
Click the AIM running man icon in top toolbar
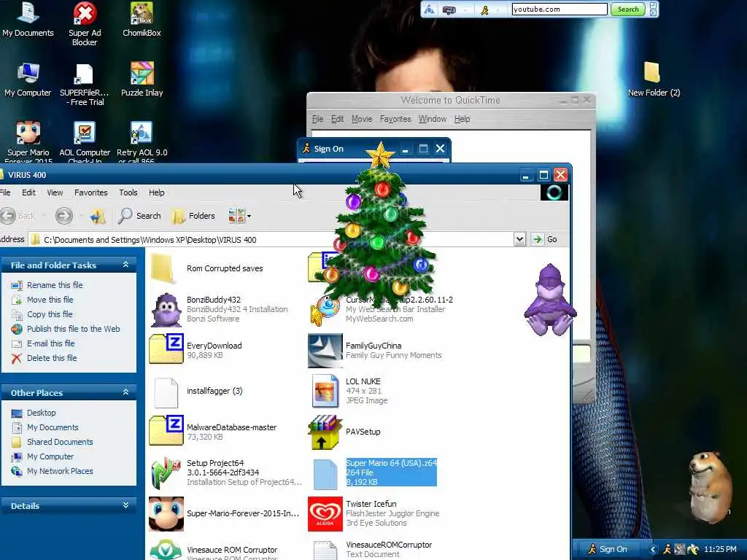pyautogui.click(x=484, y=10)
